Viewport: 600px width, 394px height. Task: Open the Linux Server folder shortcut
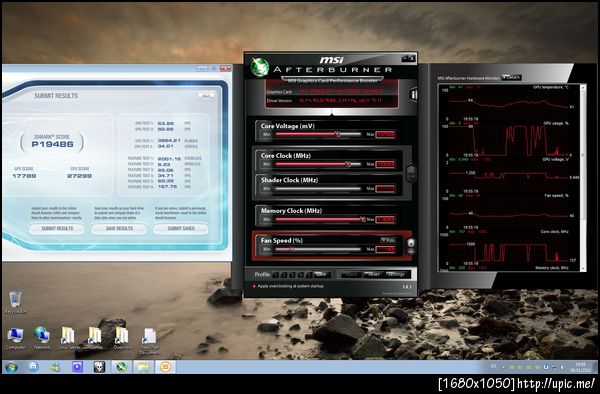68,338
